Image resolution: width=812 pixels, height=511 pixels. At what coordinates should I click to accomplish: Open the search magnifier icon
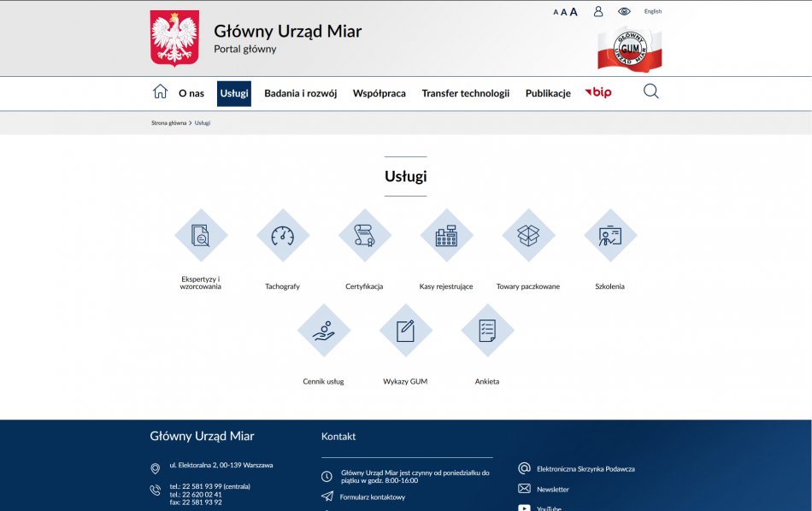click(x=651, y=91)
